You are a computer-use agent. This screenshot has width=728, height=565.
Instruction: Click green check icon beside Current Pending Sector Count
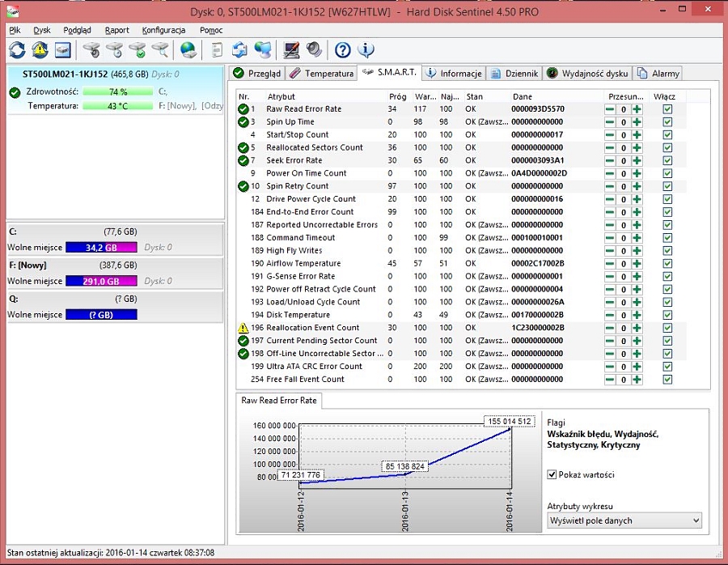pos(243,341)
